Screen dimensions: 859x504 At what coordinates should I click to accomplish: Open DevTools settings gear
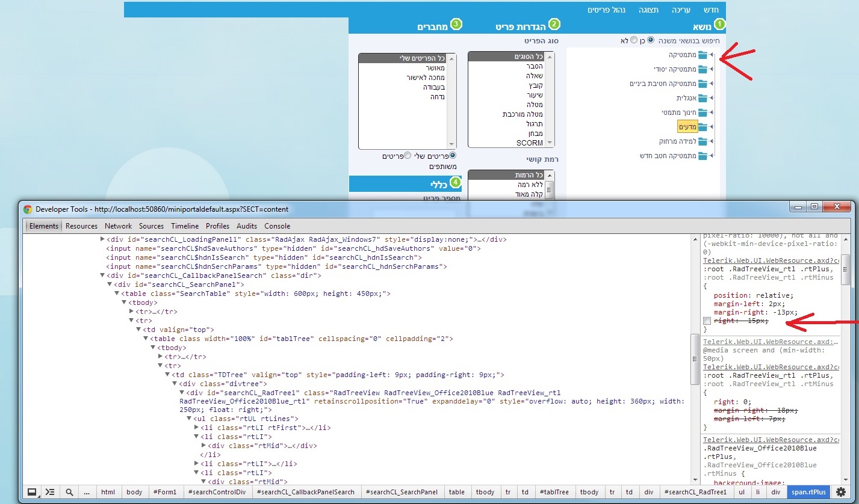[840, 492]
